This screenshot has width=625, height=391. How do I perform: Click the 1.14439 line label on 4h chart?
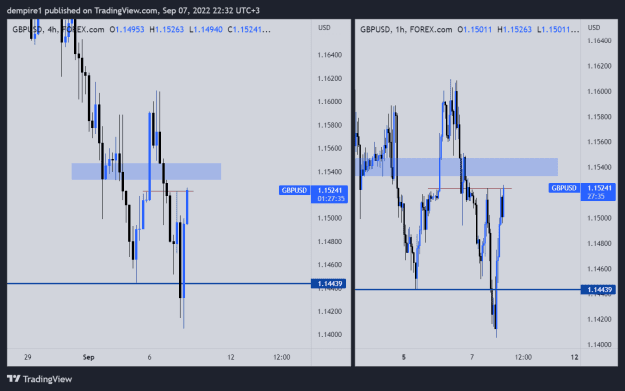pos(329,283)
